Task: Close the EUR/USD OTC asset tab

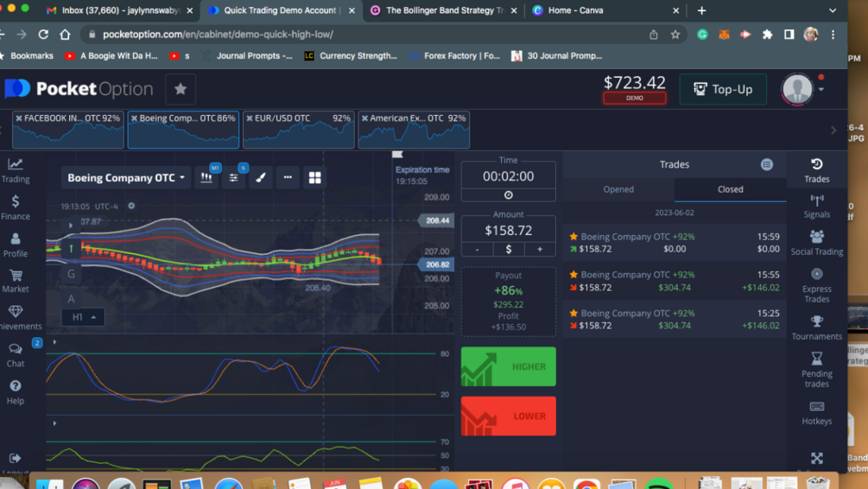Action: pyautogui.click(x=249, y=118)
